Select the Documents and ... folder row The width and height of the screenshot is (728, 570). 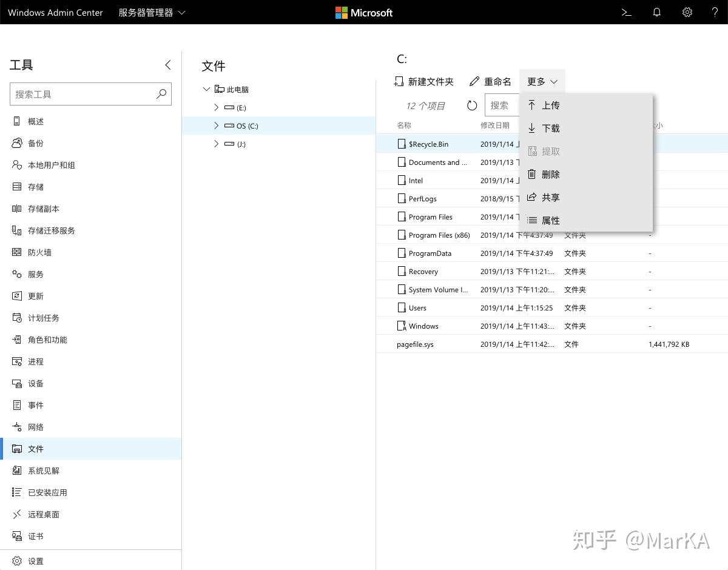pos(448,163)
